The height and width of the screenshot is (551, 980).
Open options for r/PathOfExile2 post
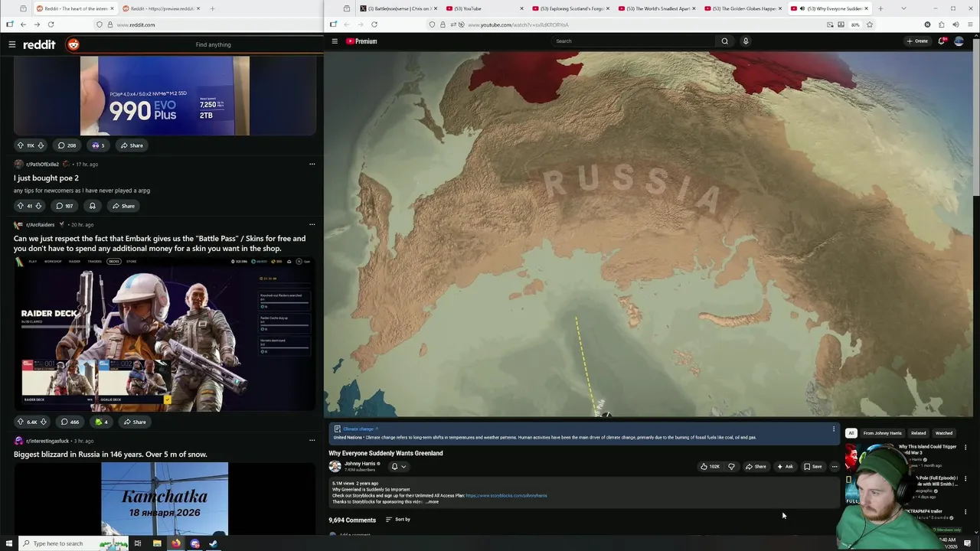click(312, 164)
